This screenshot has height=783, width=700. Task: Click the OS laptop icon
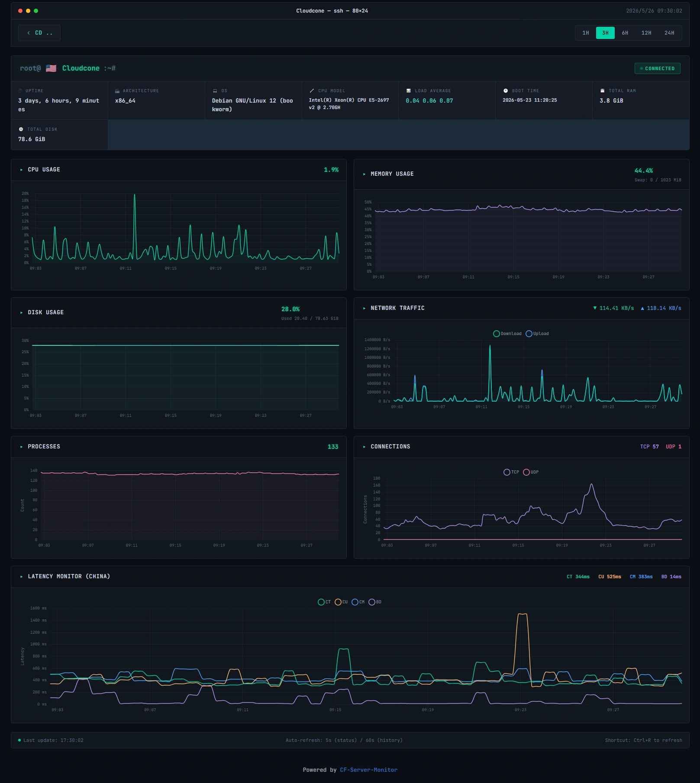coord(215,91)
